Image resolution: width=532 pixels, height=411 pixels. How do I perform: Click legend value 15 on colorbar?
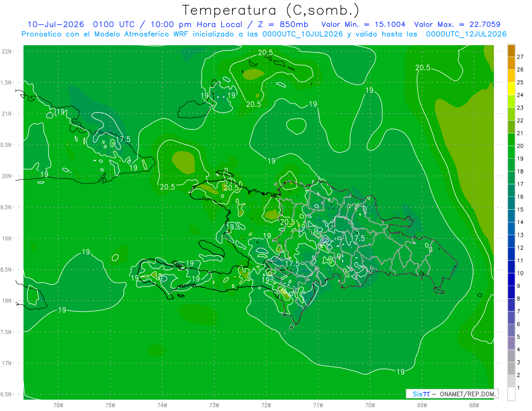coord(521,209)
